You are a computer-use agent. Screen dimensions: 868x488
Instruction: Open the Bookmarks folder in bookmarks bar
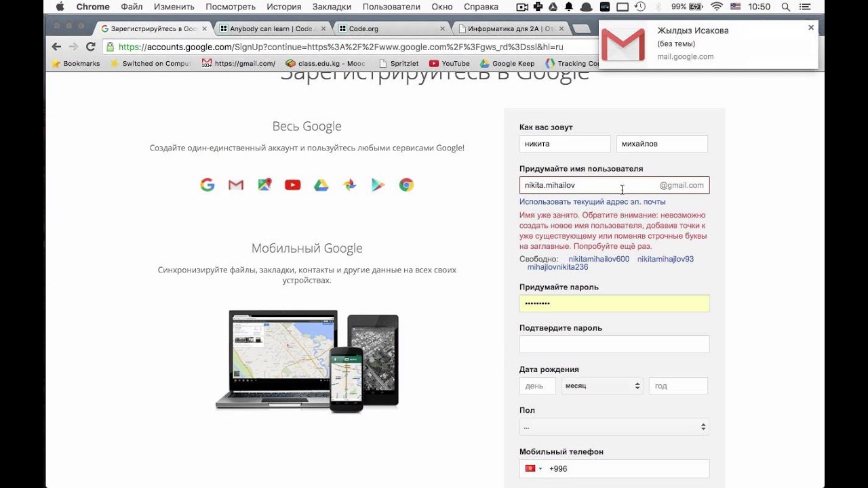[x=76, y=64]
